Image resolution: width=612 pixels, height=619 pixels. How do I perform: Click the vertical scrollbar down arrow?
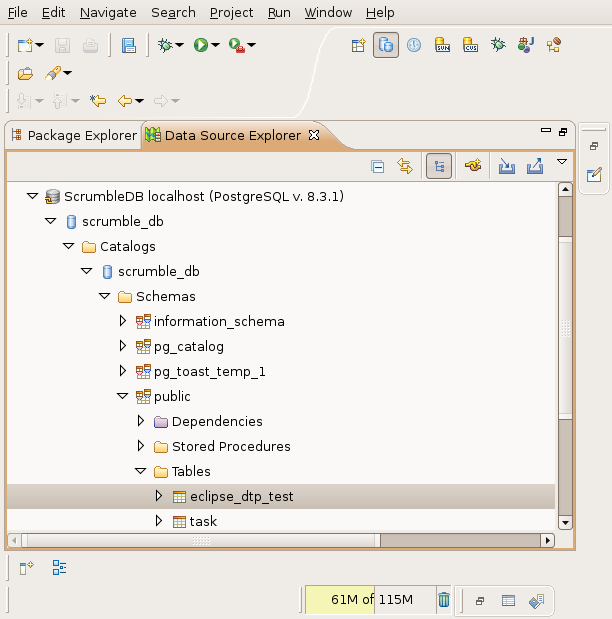[565, 523]
